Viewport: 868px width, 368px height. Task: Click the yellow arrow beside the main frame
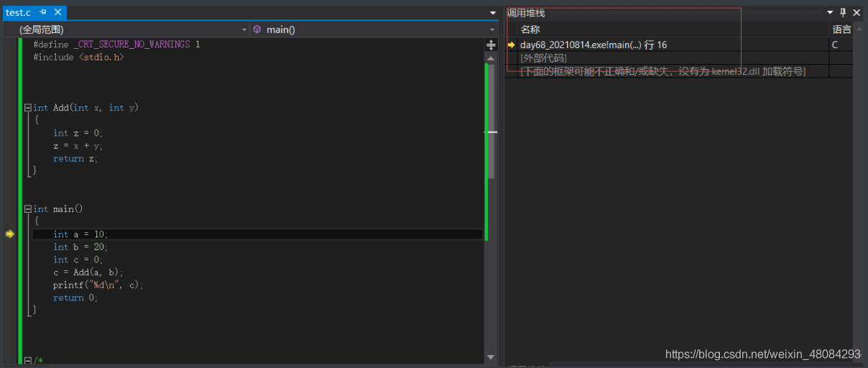point(511,45)
